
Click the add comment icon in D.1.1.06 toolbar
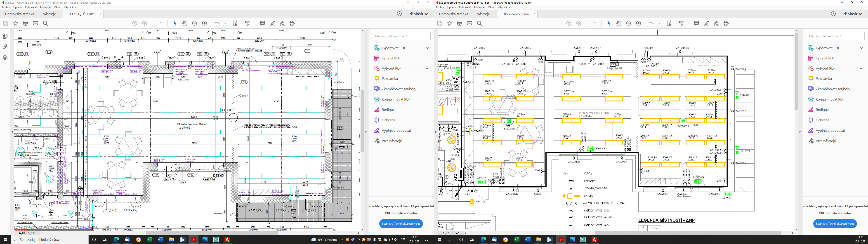pos(262,23)
